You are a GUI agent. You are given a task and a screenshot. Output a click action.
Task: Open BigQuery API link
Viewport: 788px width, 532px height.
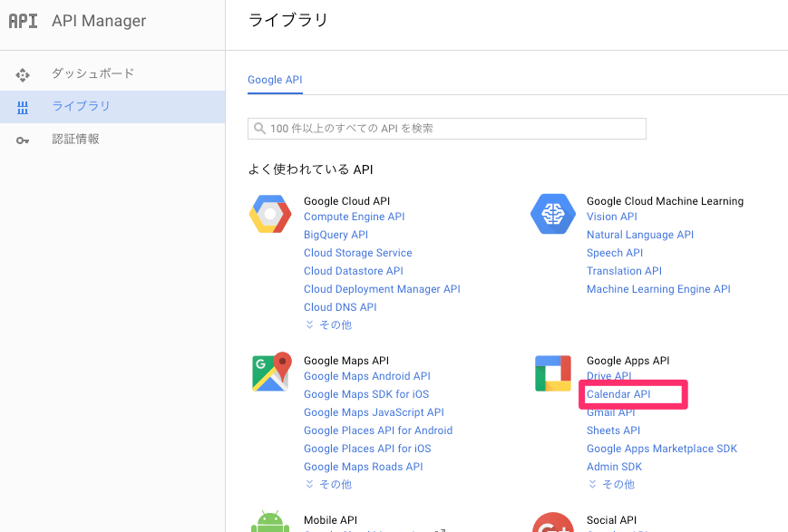[336, 235]
